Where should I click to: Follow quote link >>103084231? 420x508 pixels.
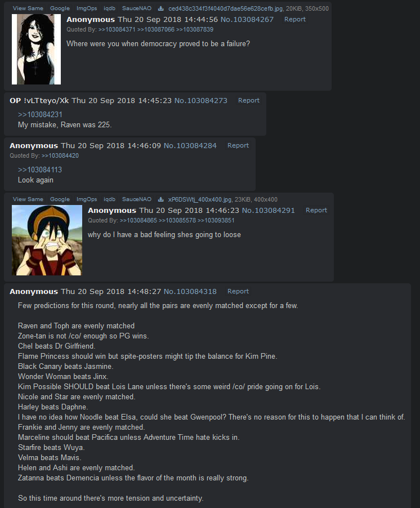(x=40, y=115)
